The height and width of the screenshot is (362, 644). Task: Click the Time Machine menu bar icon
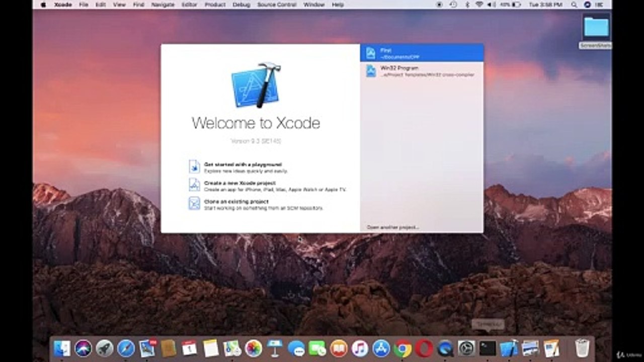point(453,5)
